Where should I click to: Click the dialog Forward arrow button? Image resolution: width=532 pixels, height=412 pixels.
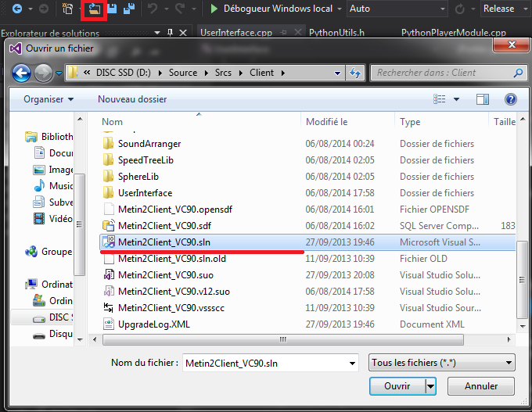[44, 73]
